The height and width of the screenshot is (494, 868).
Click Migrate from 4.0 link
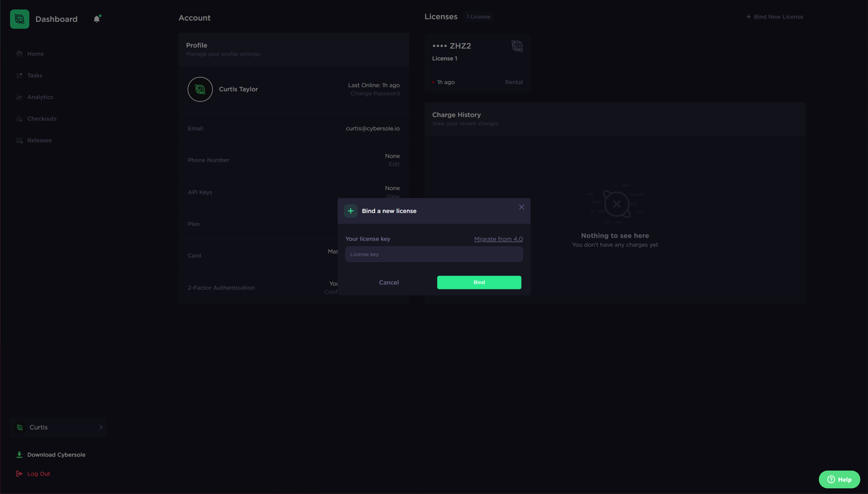[x=498, y=239]
